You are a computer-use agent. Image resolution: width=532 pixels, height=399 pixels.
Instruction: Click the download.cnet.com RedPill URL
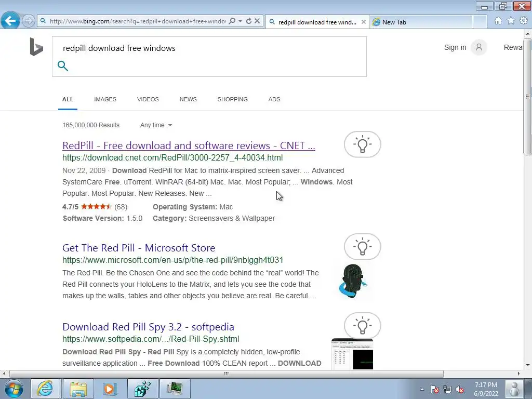click(x=172, y=158)
